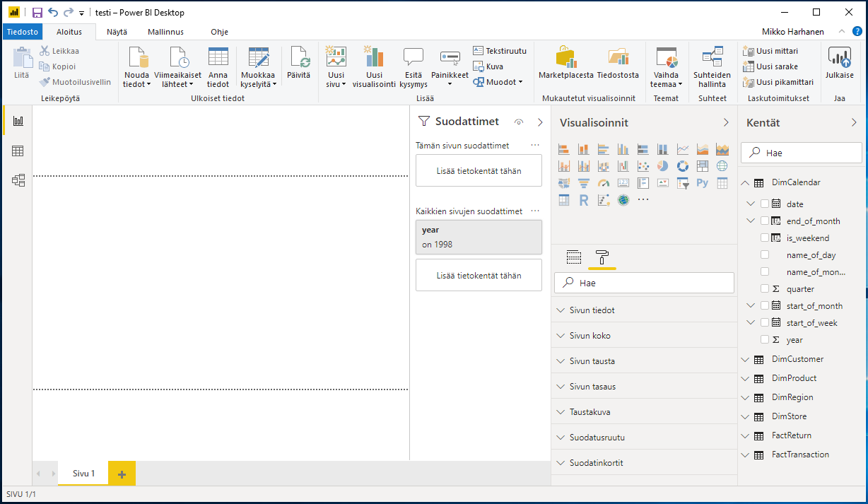Open the year on 1998 filter card
Image resolution: width=868 pixels, height=504 pixels.
(479, 237)
